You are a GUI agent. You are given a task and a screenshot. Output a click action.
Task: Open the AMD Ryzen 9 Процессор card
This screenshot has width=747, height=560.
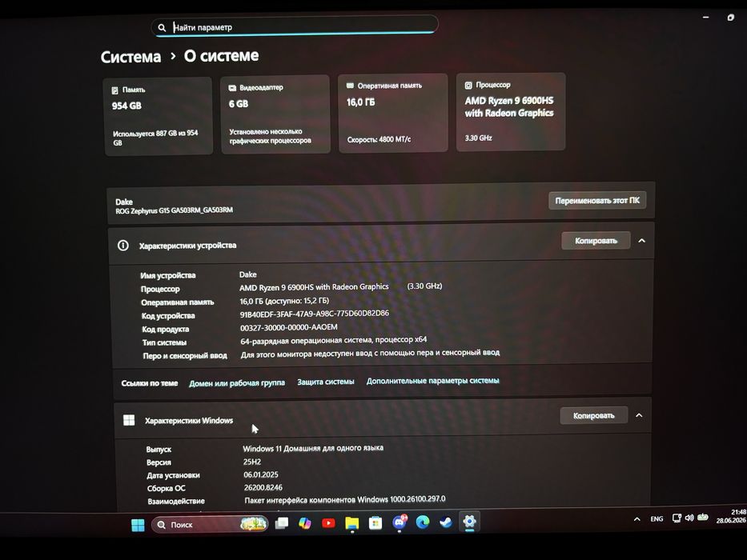[511, 112]
